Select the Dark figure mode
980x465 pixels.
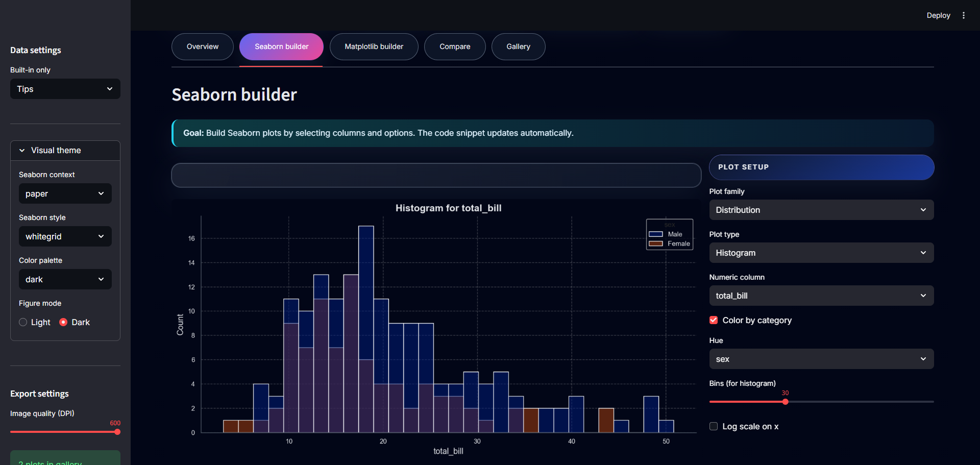click(64, 322)
